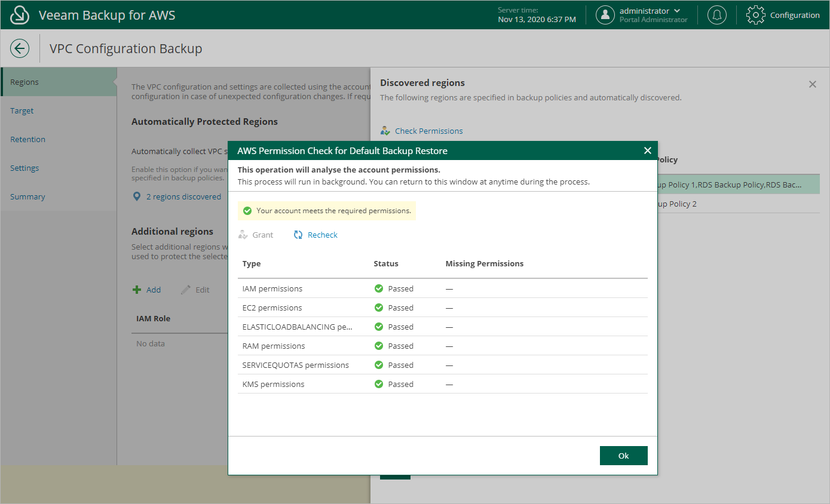Image resolution: width=830 pixels, height=504 pixels.
Task: Select the IAM permissions row
Action: coord(443,288)
